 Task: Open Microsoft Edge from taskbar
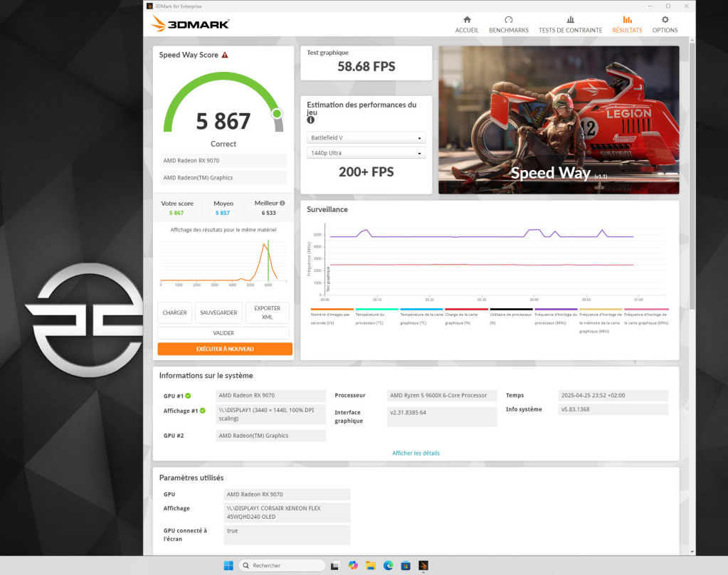pos(388,565)
